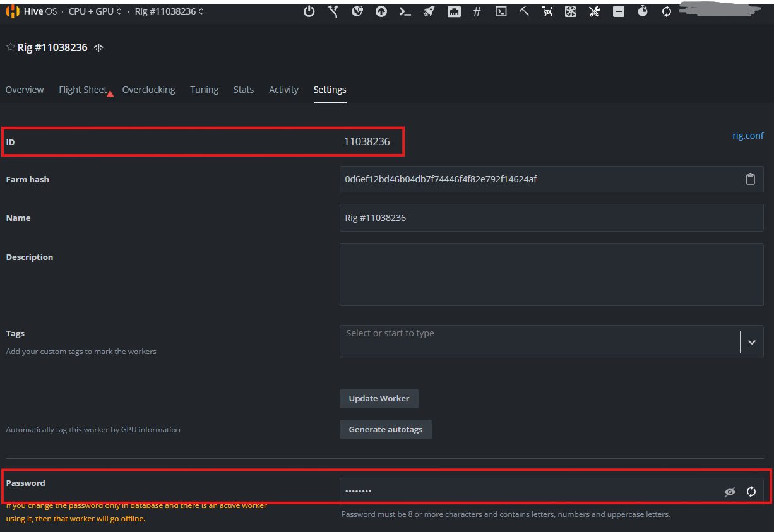
Task: Open the Activity tab
Action: click(283, 90)
